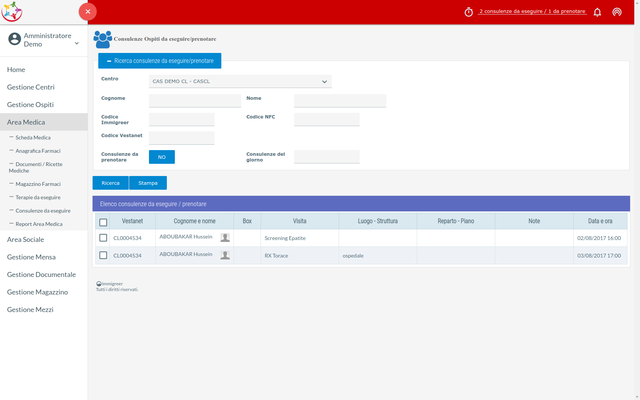Screen dimensions: 640x400
Task: Select Magazzino Farmaci submenu item
Action: [x=38, y=184]
